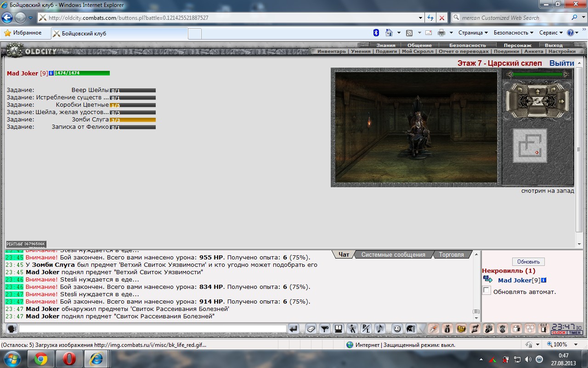Open the Персонаж game menu

(517, 45)
